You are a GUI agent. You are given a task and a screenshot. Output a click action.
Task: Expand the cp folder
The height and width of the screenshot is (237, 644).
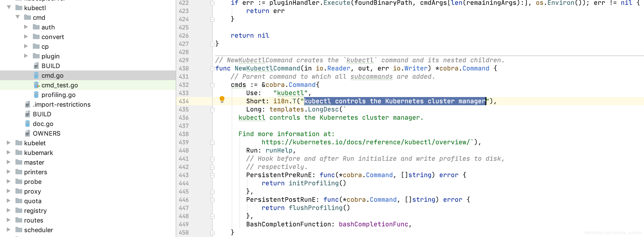click(x=26, y=46)
